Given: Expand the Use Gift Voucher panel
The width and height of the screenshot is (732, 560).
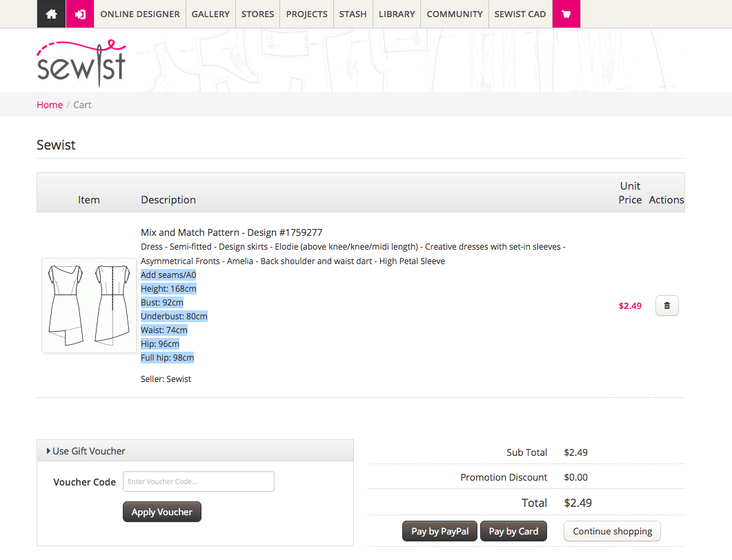Looking at the screenshot, I should point(88,451).
